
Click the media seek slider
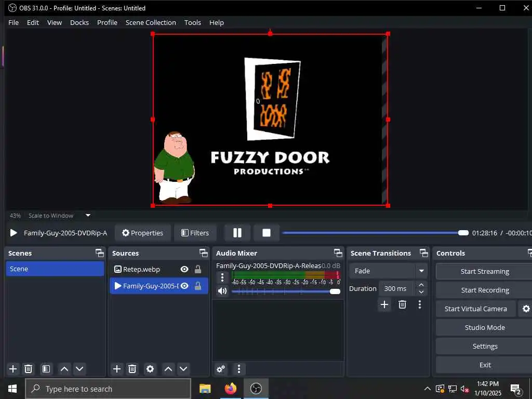point(375,233)
